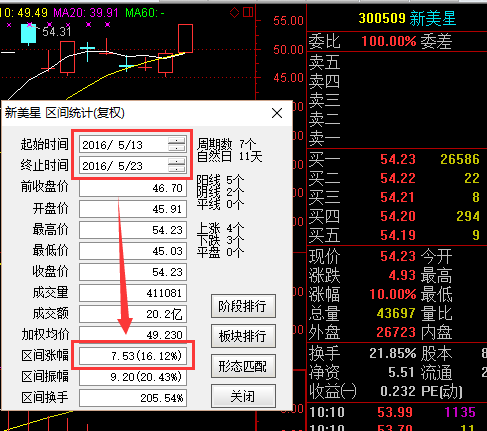Select the 买一 bid price 54.23
This screenshot has width=487, height=431.
pos(398,159)
